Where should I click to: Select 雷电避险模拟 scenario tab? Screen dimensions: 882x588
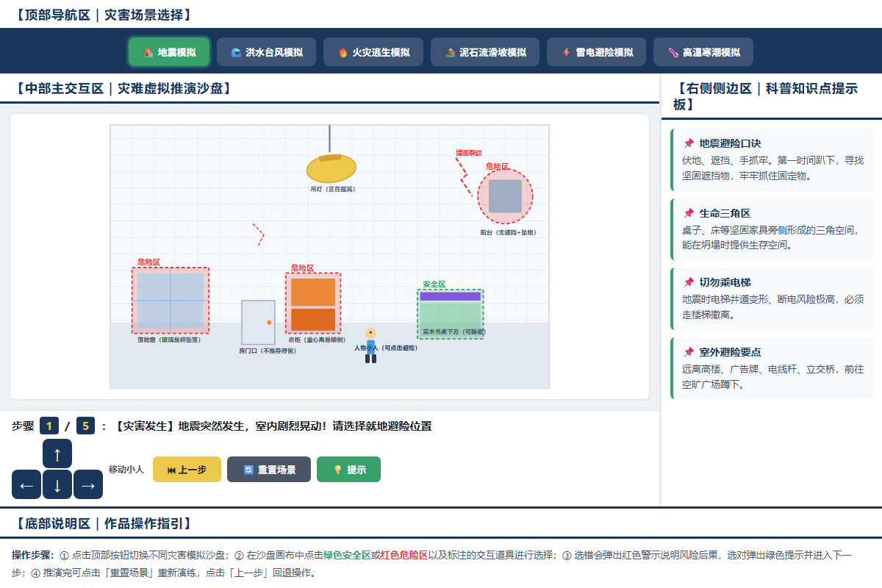tap(597, 52)
